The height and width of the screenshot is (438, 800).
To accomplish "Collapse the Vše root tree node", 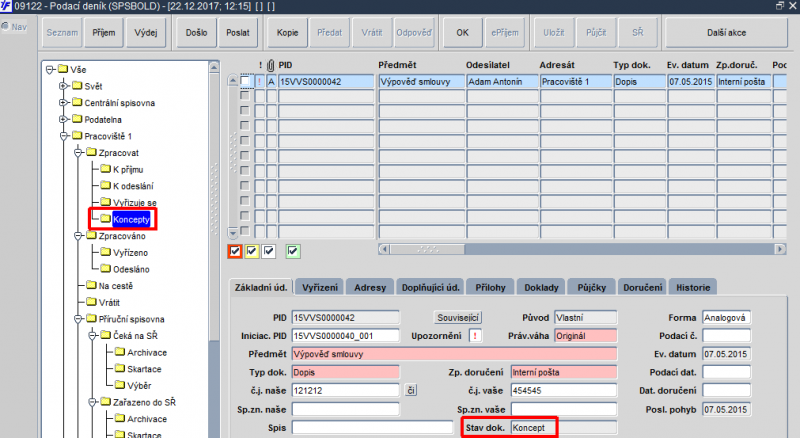I will point(49,69).
